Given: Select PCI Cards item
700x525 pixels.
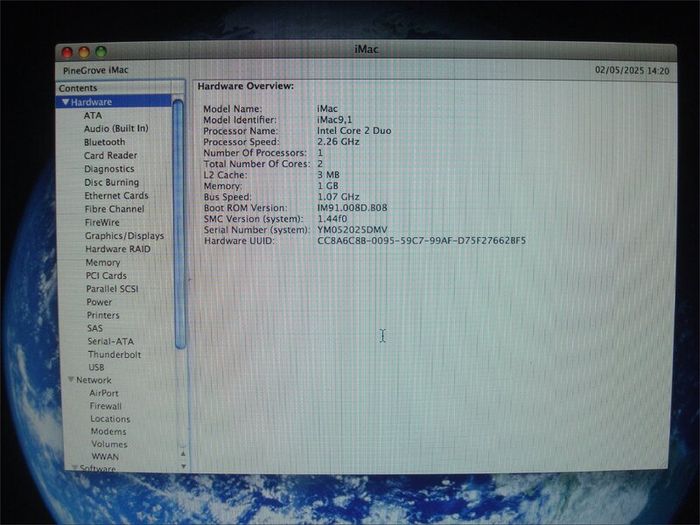Looking at the screenshot, I should [x=106, y=275].
